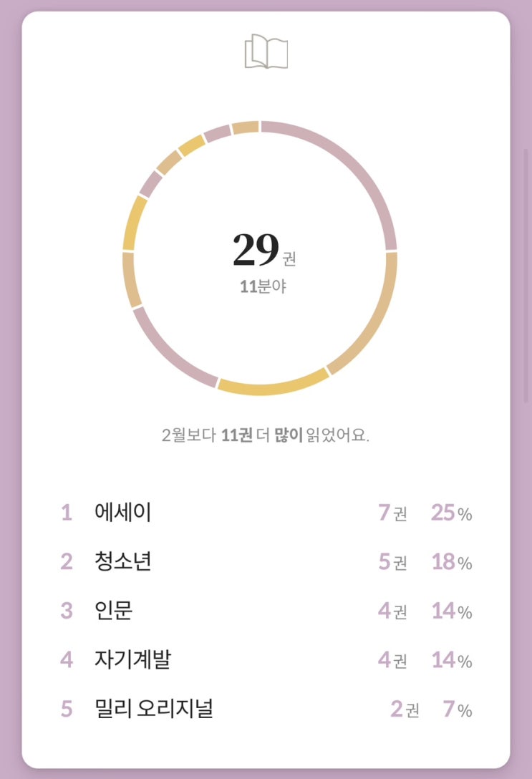Click the open book icon
This screenshot has width=532, height=779.
[266, 53]
